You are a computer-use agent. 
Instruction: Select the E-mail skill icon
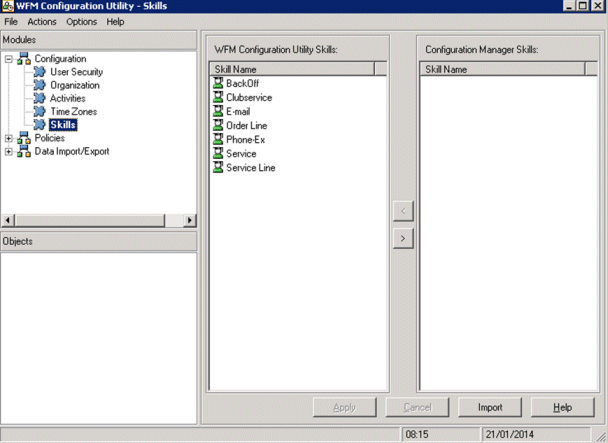218,112
